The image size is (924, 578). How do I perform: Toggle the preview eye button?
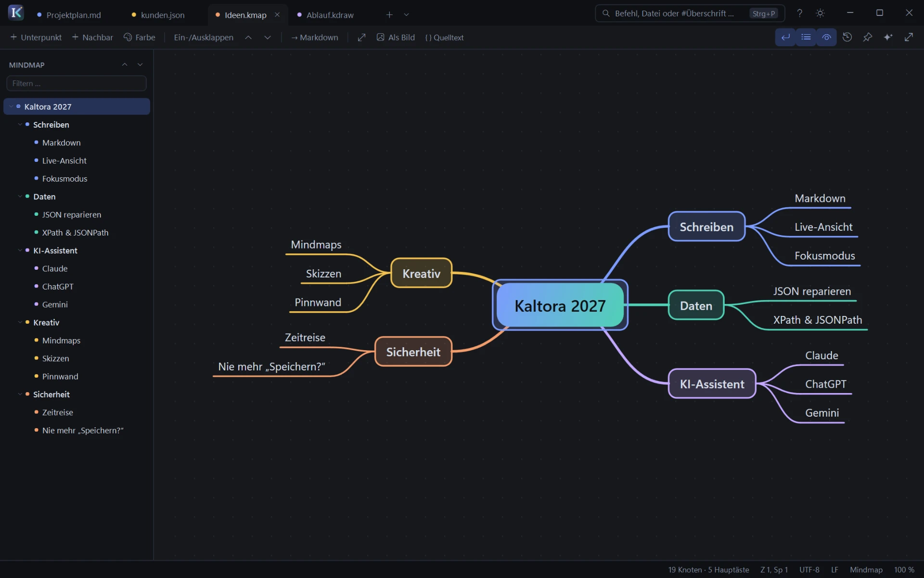(826, 37)
